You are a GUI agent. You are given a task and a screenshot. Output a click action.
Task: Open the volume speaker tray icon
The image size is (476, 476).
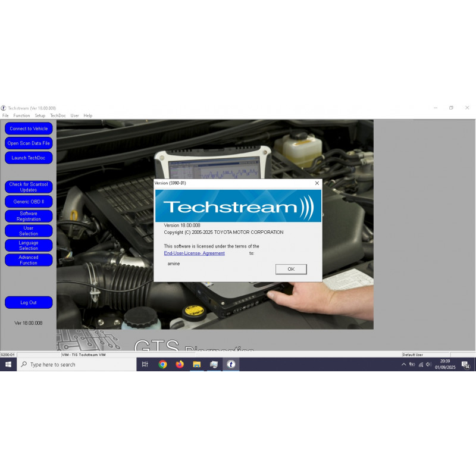point(428,364)
